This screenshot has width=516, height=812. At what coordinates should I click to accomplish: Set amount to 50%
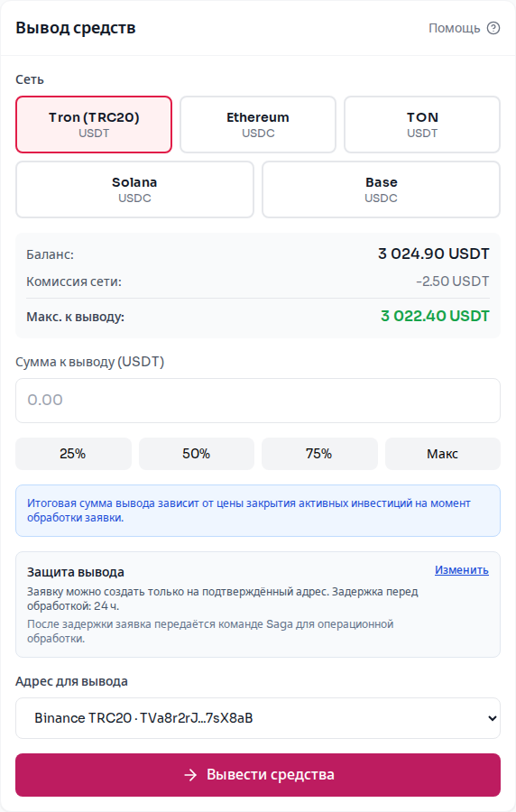(x=196, y=454)
